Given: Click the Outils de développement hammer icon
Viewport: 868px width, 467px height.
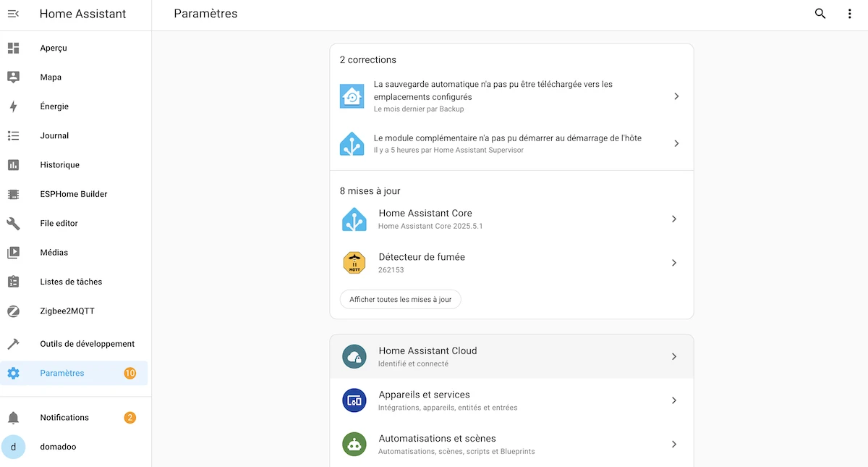Looking at the screenshot, I should (13, 344).
